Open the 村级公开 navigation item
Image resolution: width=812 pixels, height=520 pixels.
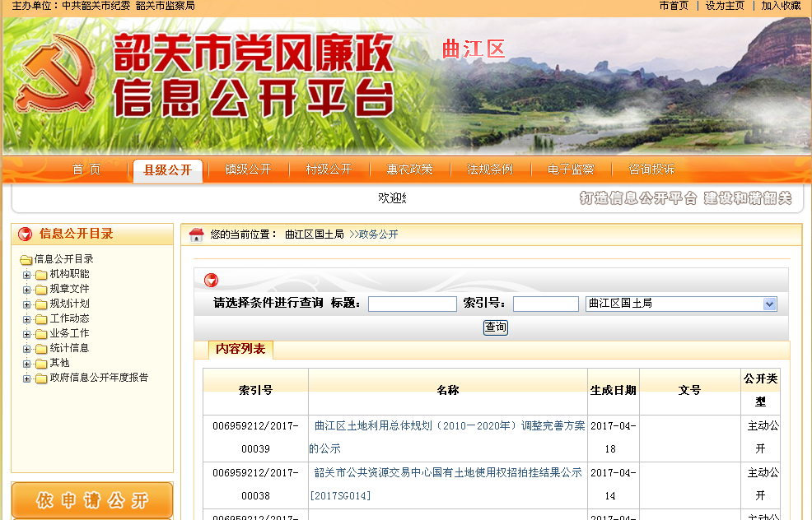(x=329, y=169)
